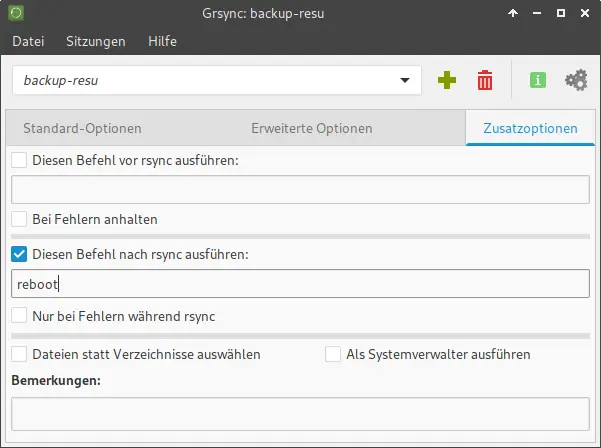The width and height of the screenshot is (601, 448).
Task: Uncheck 'Diesen Befehl nach rsync ausführen'
Action: pyautogui.click(x=19, y=255)
